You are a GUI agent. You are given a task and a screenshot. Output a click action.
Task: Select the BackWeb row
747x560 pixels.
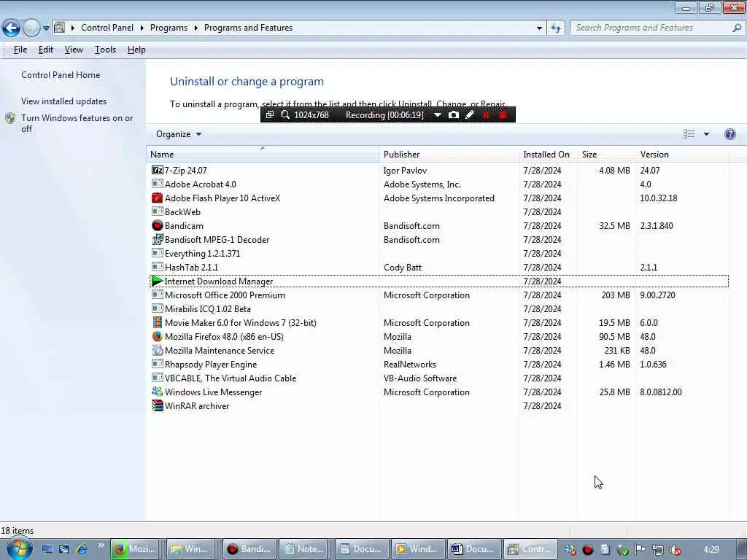coord(439,211)
